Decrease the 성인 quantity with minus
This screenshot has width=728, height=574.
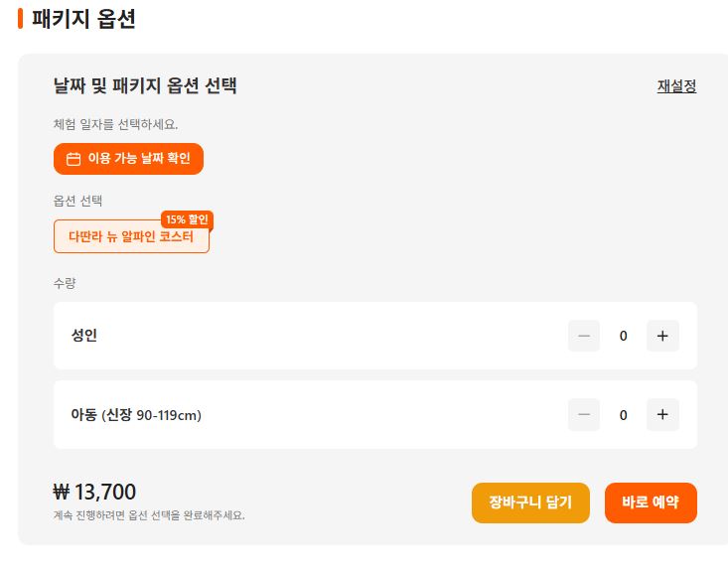click(584, 336)
